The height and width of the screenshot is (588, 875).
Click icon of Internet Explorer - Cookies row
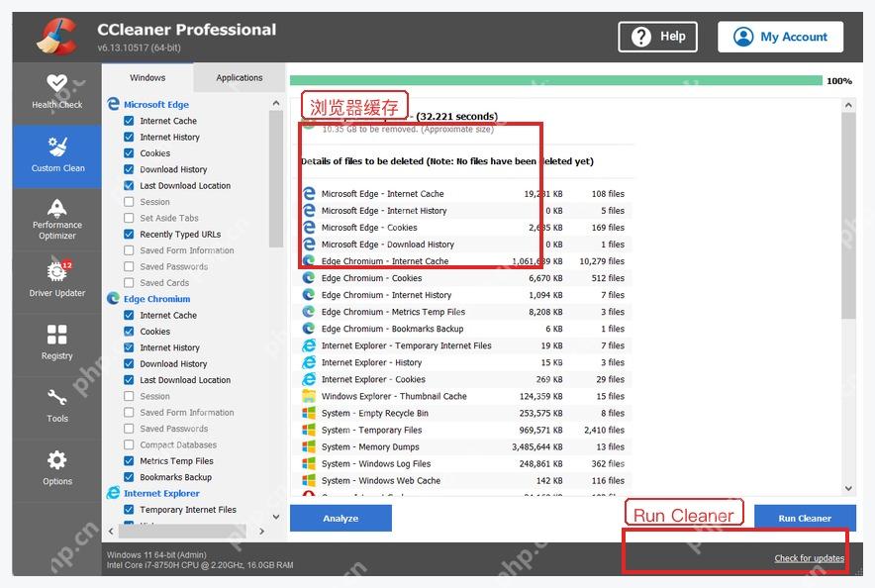click(309, 379)
